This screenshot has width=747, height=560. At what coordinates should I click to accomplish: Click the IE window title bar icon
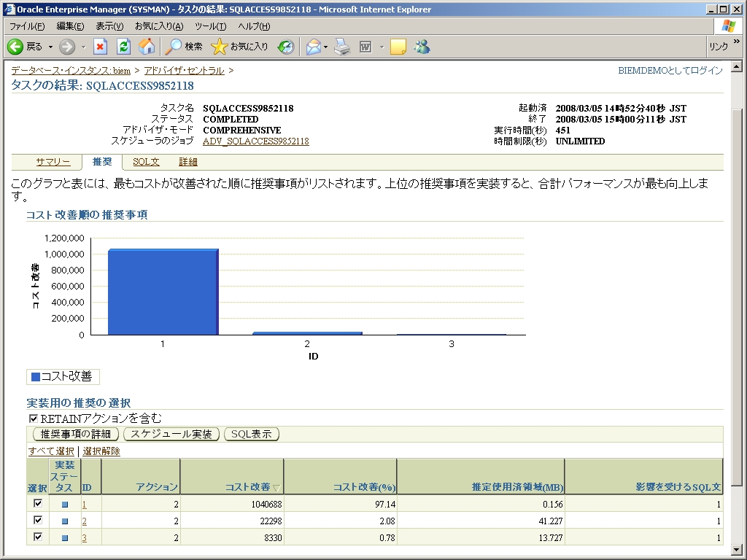pyautogui.click(x=9, y=9)
